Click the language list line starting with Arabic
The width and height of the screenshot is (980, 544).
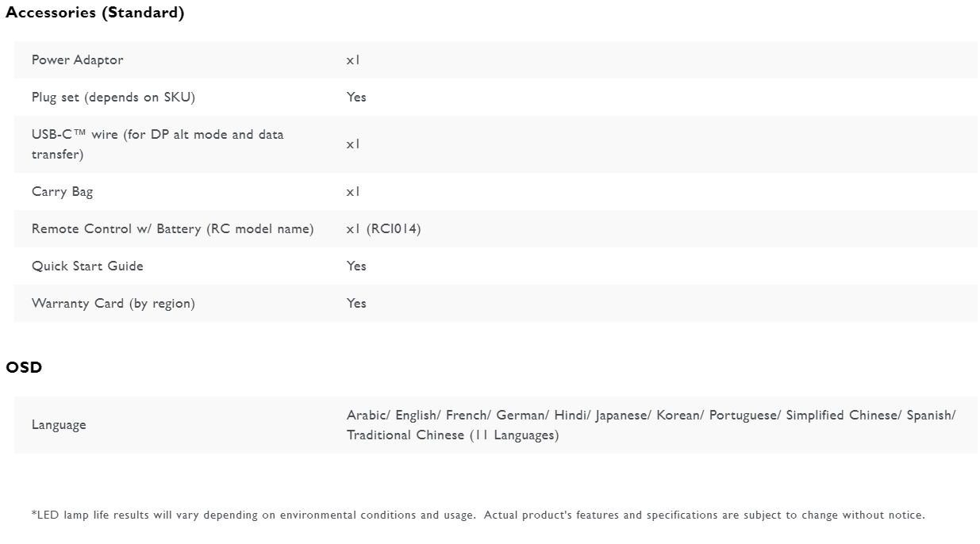[x=651, y=416]
